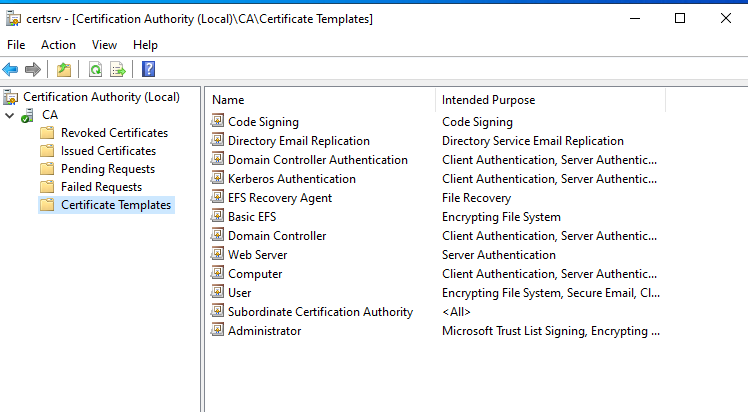This screenshot has height=412, width=748.
Task: Click the Forward arrow toolbar icon
Action: 32,69
